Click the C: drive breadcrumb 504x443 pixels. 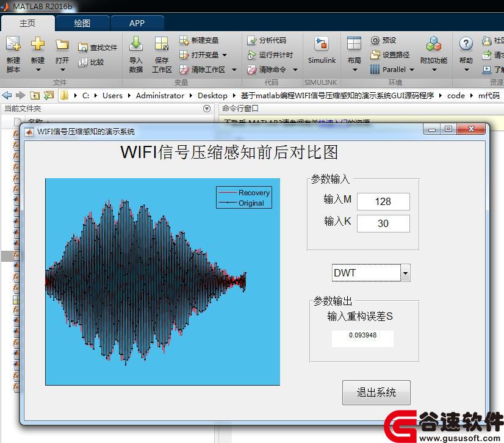coord(85,95)
